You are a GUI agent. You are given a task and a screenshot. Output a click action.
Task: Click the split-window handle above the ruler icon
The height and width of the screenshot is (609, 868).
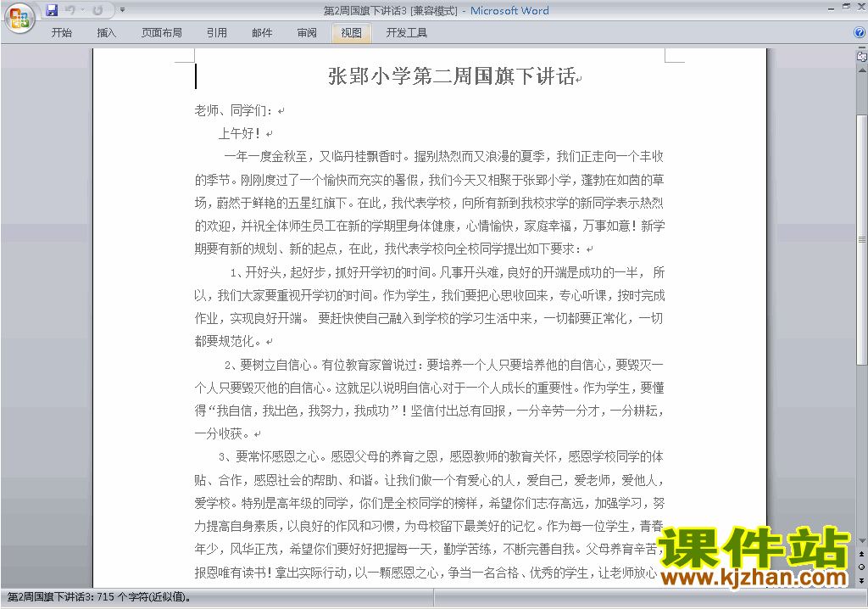[861, 48]
